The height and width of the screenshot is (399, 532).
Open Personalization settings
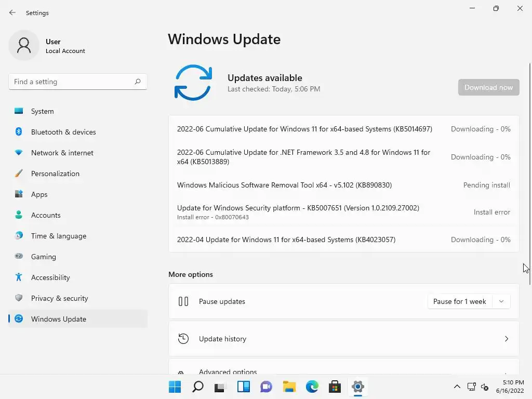[78, 174]
